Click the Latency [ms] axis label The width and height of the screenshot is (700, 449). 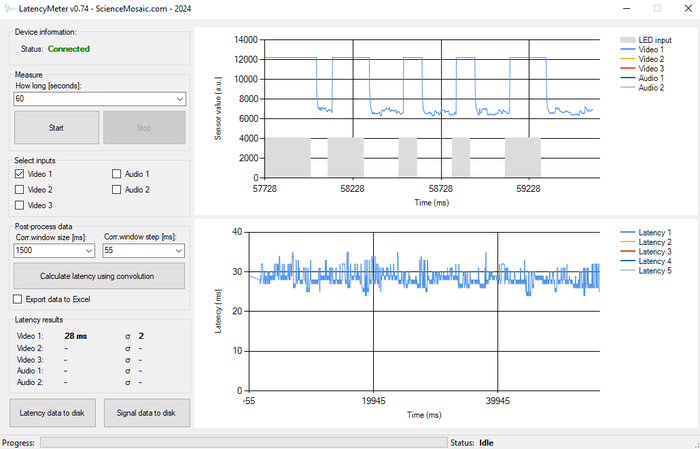(x=218, y=311)
